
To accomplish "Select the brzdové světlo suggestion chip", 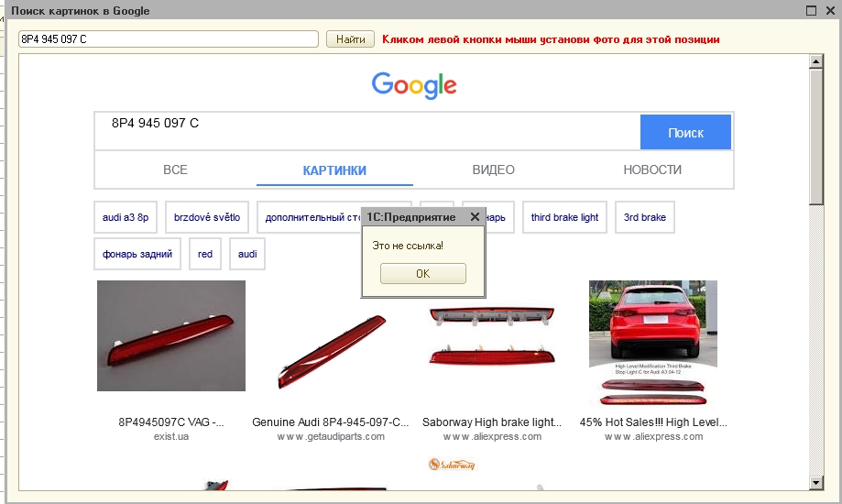I will (207, 217).
